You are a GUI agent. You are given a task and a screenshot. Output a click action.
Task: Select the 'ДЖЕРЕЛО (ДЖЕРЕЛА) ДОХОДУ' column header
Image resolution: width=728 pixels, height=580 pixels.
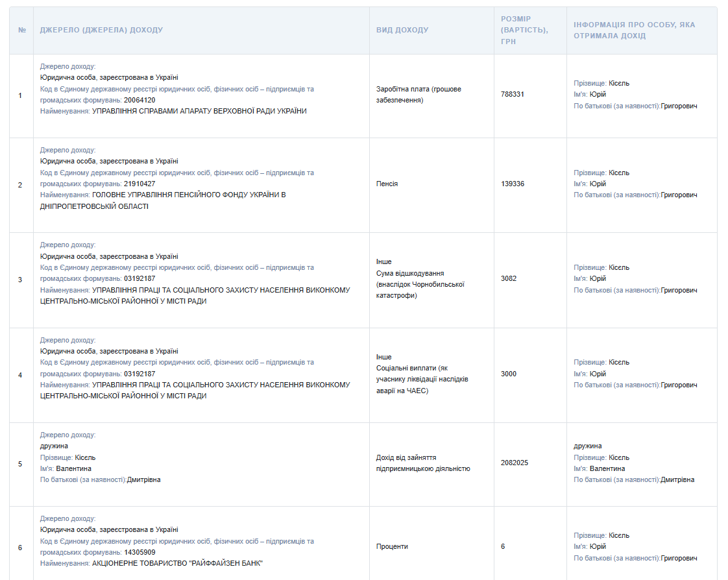pos(101,30)
